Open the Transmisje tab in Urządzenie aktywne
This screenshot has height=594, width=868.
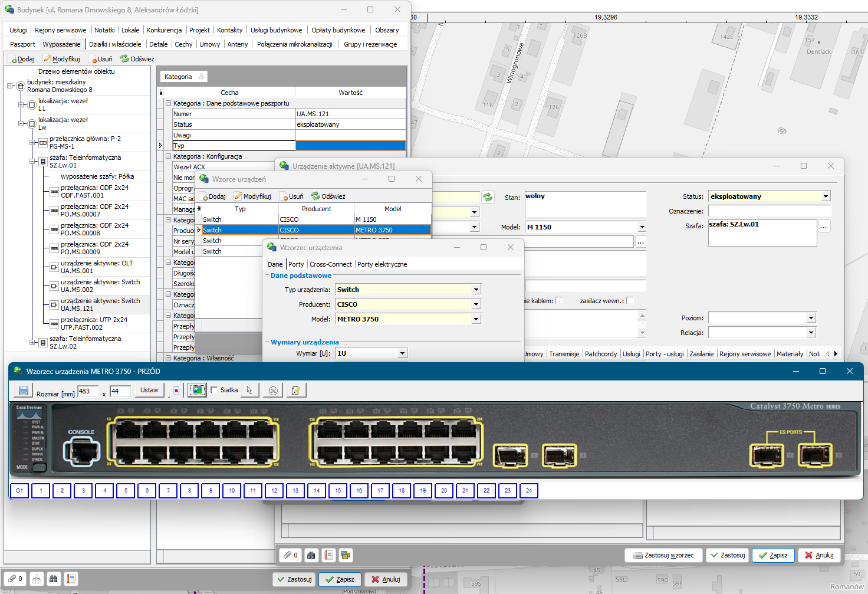tap(564, 354)
